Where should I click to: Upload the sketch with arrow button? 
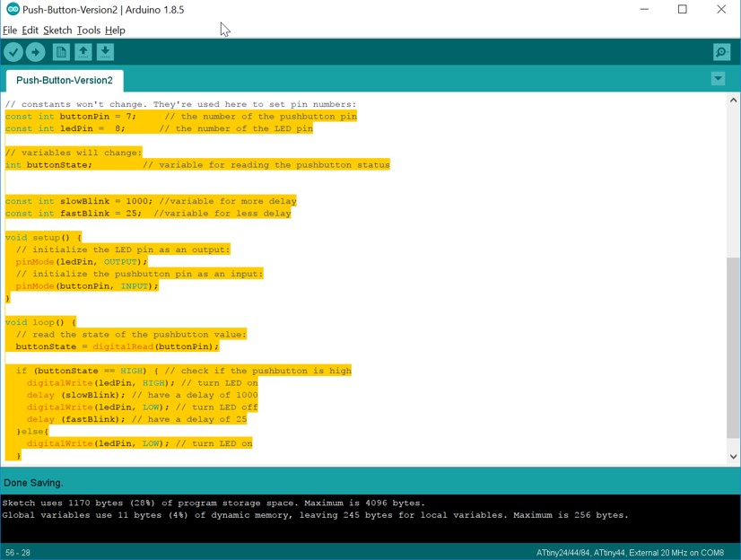36,52
